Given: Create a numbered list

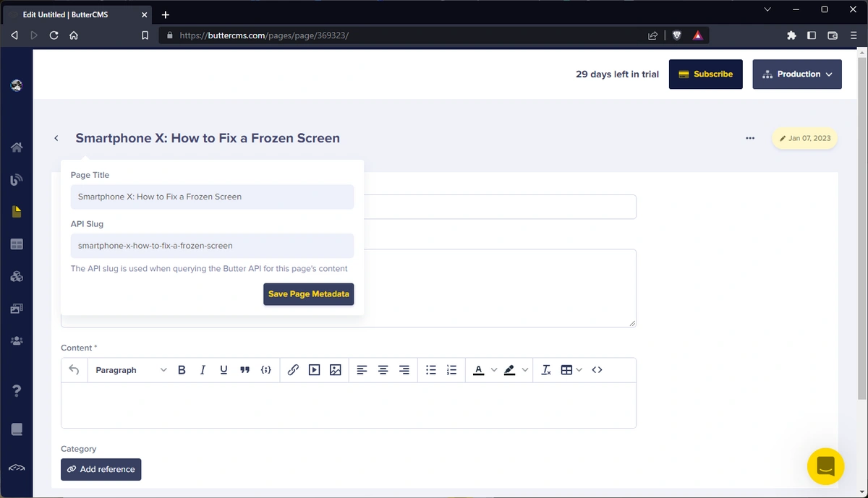Looking at the screenshot, I should pos(452,370).
